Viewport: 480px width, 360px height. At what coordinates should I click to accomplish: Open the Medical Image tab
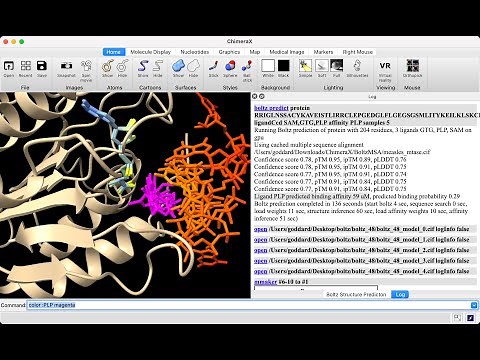[x=287, y=52]
